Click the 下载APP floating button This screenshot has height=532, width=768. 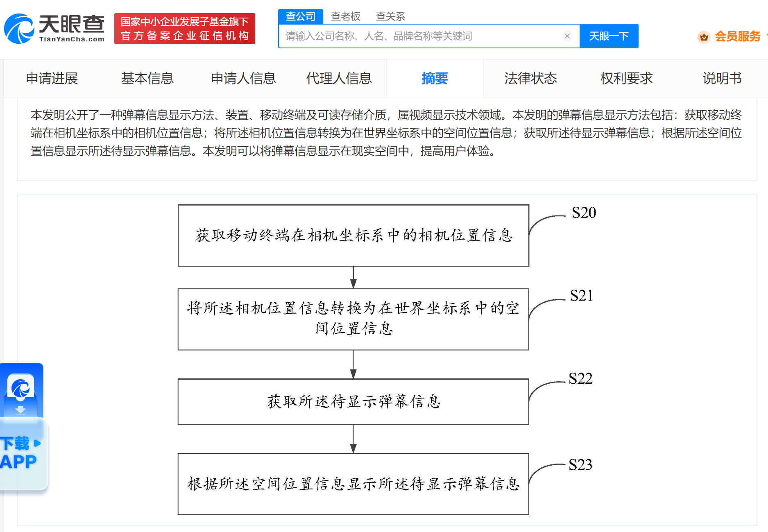click(18, 453)
